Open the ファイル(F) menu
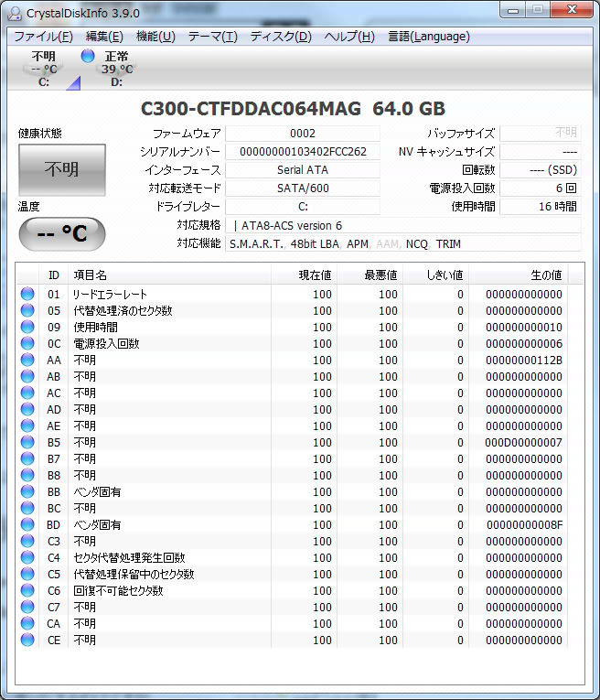This screenshot has width=600, height=700. pyautogui.click(x=43, y=37)
